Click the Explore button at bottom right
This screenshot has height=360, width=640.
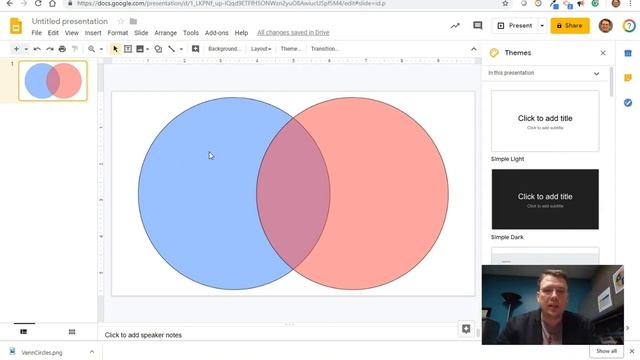[466, 329]
